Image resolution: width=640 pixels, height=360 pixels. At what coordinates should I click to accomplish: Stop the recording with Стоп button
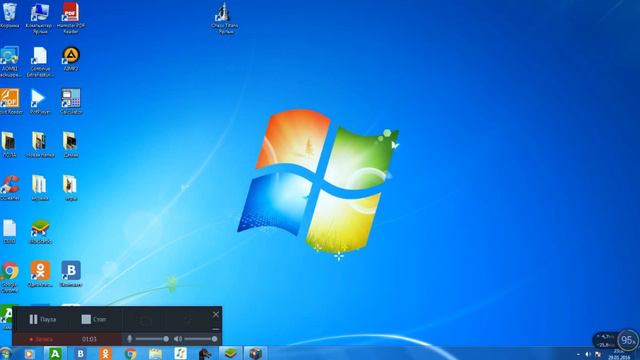[x=94, y=319]
